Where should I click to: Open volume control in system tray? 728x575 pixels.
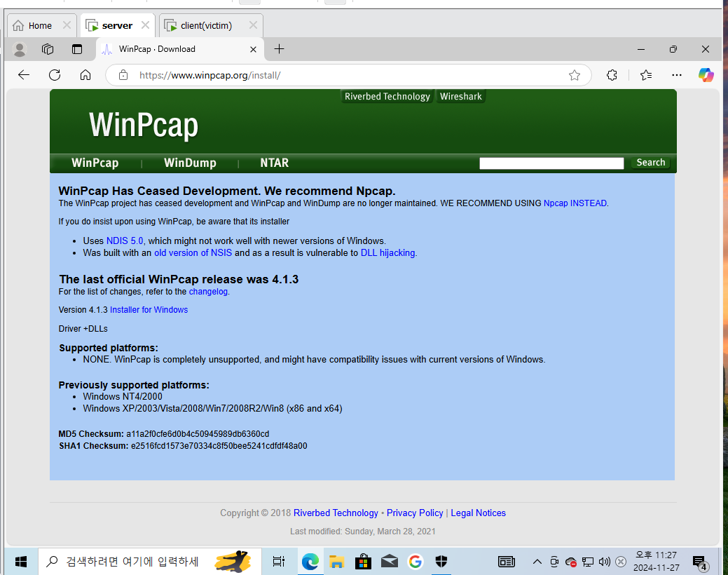[604, 562]
